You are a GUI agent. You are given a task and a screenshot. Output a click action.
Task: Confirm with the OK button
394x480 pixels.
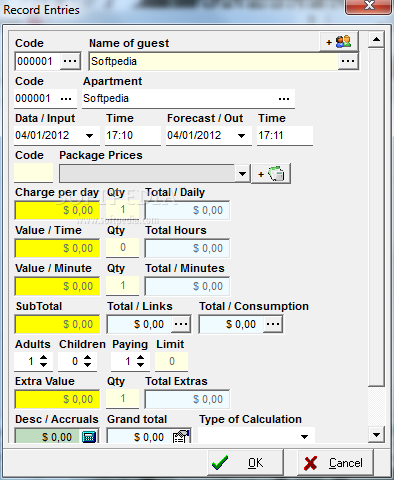click(x=245, y=463)
